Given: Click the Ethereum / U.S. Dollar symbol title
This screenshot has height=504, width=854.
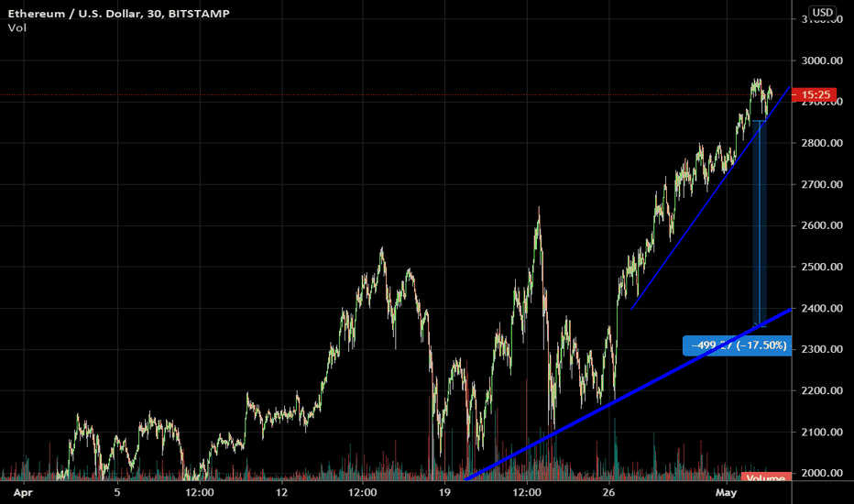Looking at the screenshot, I should tap(118, 14).
